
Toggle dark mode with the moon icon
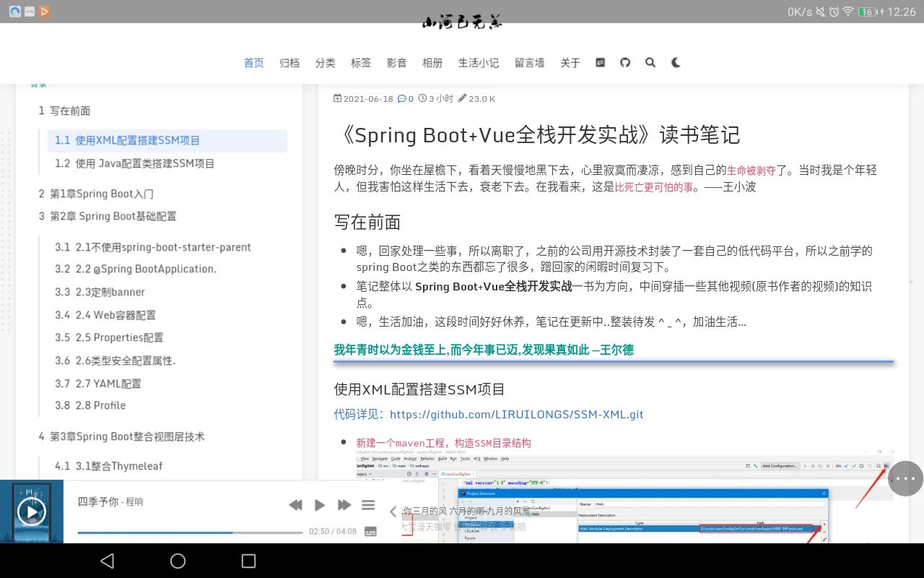(x=676, y=63)
